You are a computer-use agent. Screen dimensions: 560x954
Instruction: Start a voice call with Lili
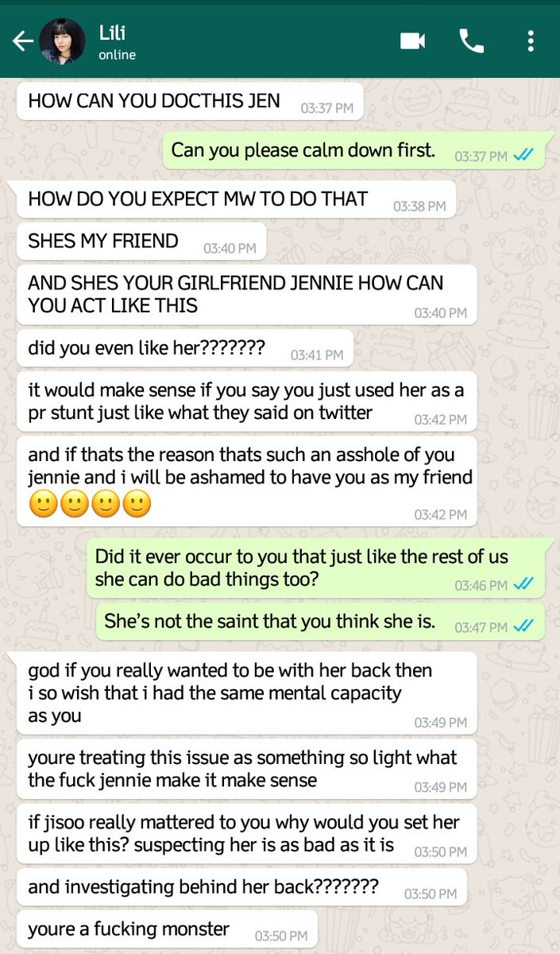coord(472,41)
